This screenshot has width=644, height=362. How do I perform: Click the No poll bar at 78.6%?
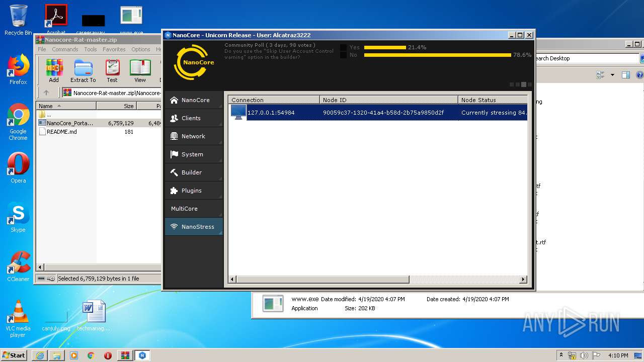[438, 55]
